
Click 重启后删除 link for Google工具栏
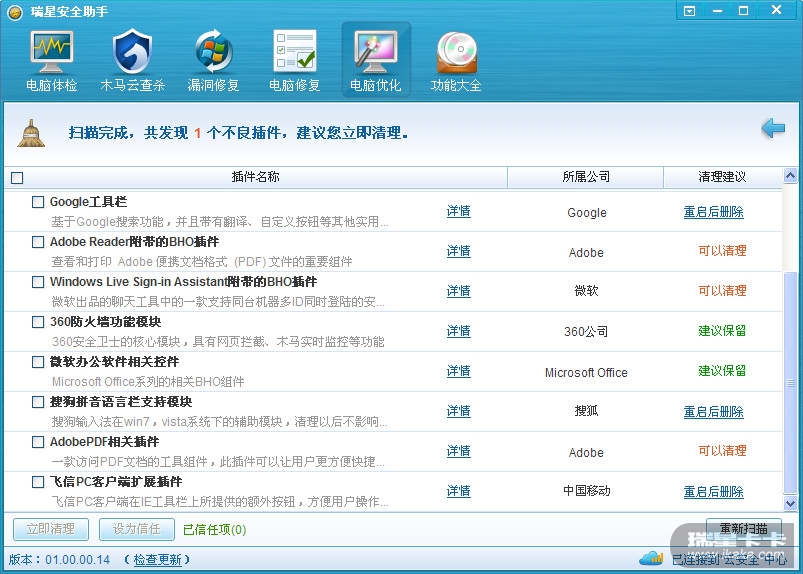tap(713, 211)
